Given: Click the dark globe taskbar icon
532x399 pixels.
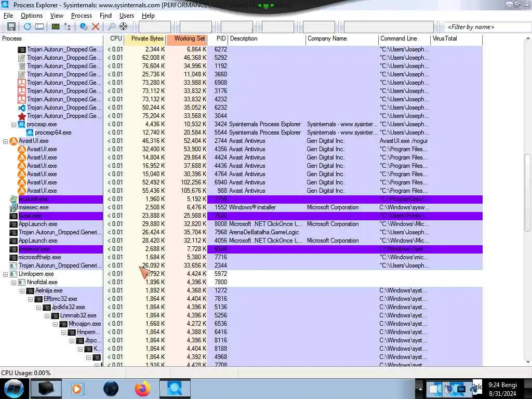Looking at the screenshot, I should (x=111, y=389).
